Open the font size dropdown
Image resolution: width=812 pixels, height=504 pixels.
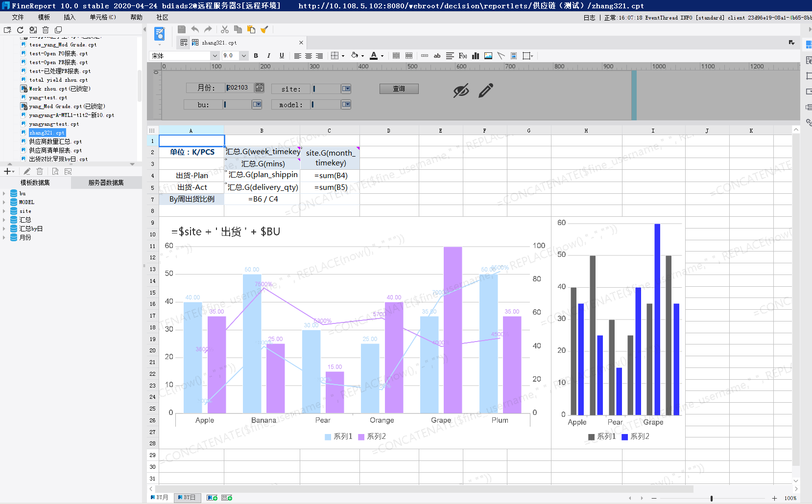[x=243, y=56]
